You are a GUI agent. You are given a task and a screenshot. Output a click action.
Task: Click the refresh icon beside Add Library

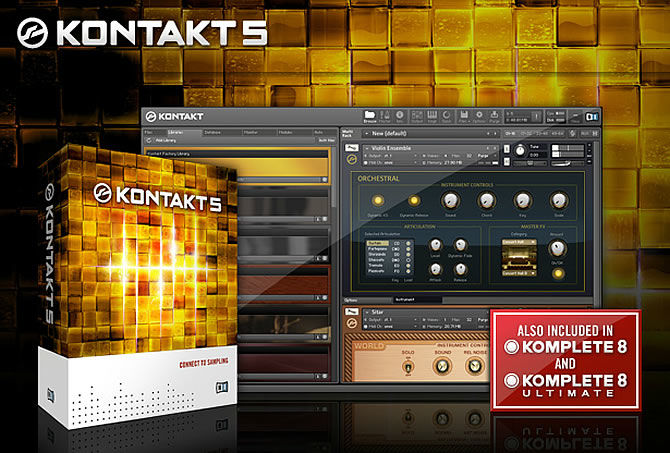149,140
